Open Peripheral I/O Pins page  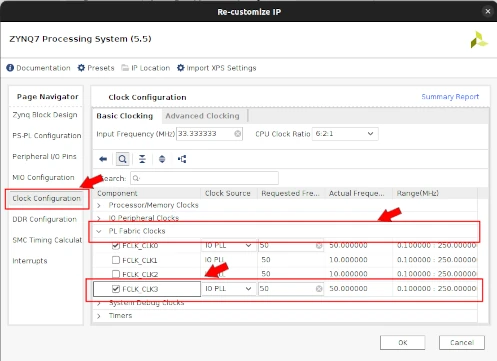pos(44,157)
